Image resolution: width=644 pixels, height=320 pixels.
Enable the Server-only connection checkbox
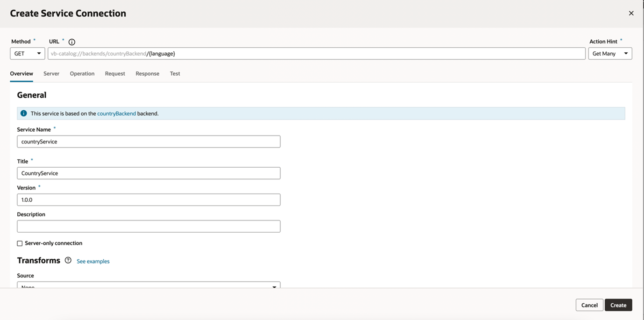19,243
